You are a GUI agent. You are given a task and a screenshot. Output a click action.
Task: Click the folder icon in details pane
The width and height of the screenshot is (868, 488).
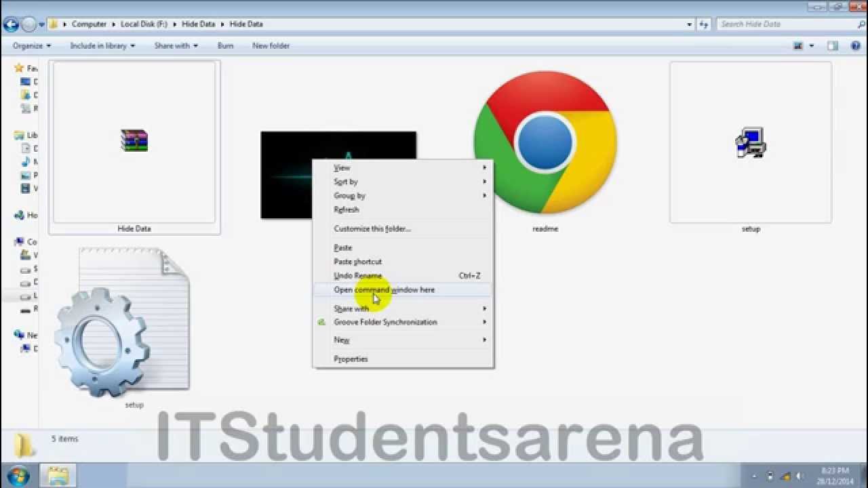pyautogui.click(x=24, y=445)
